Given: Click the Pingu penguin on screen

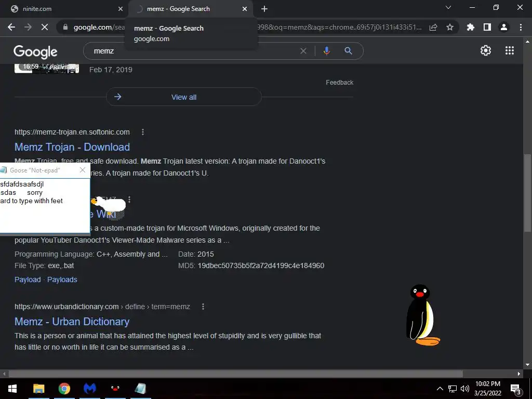Looking at the screenshot, I should pos(422,315).
